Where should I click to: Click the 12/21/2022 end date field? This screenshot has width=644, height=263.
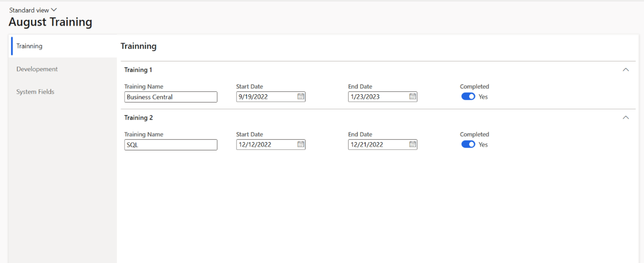pyautogui.click(x=377, y=145)
